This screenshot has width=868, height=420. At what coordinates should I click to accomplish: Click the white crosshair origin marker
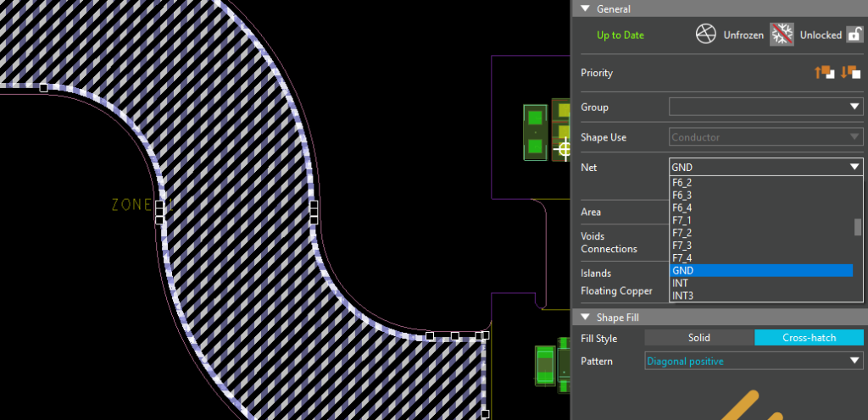coord(563,151)
